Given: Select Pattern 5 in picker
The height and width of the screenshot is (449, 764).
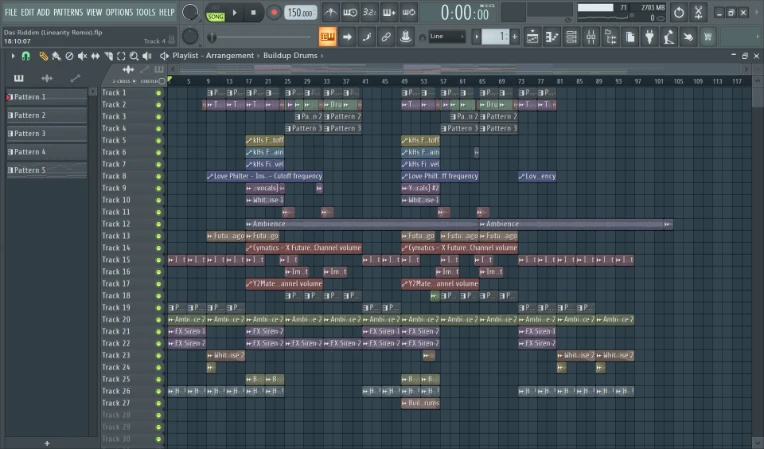Looking at the screenshot, I should (x=47, y=170).
